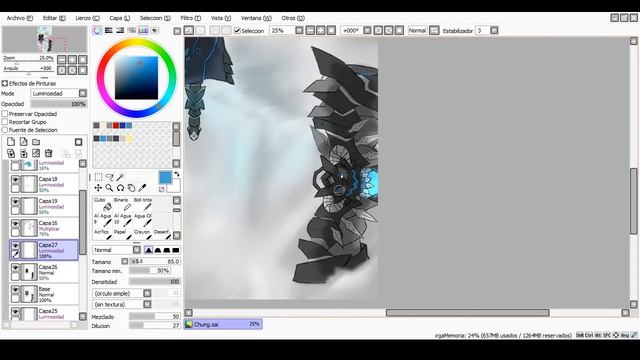Select the Hand pan tool
Screen dimensions: 640x360
[131, 188]
